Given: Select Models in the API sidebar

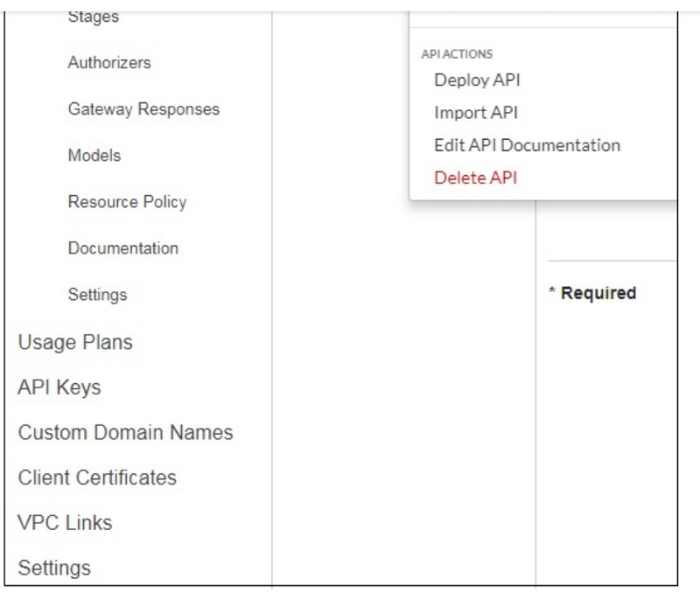Looking at the screenshot, I should pos(94,156).
